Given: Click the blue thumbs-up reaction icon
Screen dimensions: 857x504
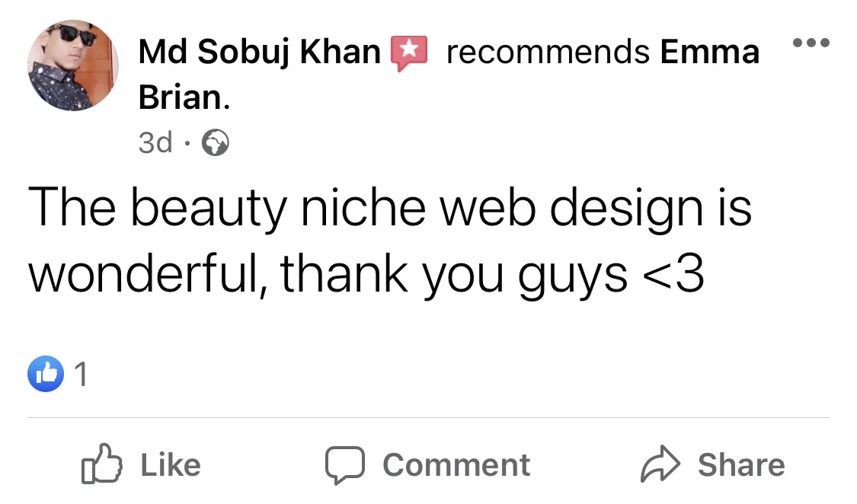Looking at the screenshot, I should (45, 374).
